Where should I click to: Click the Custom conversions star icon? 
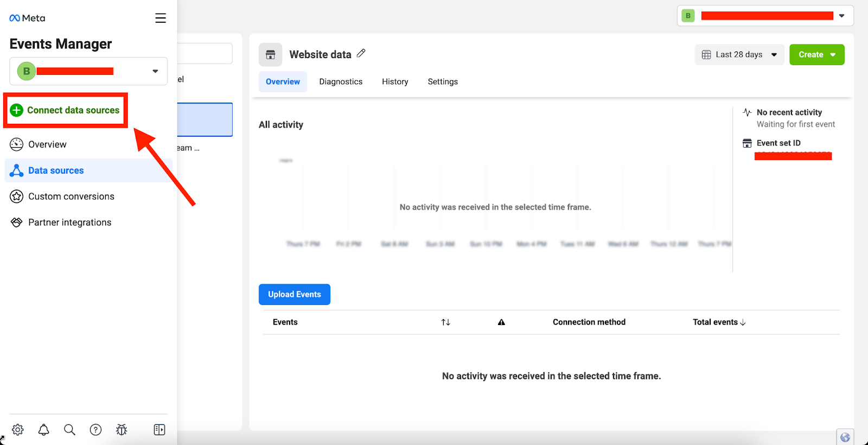point(17,196)
